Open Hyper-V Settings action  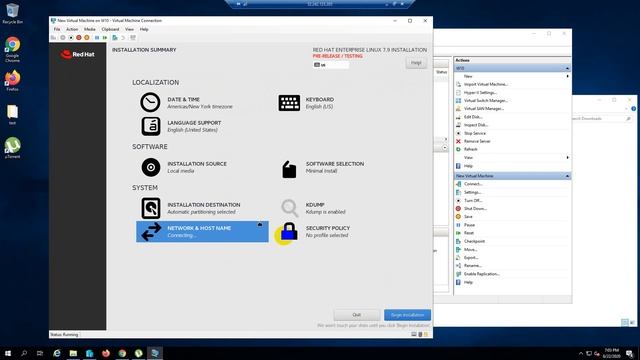480,93
